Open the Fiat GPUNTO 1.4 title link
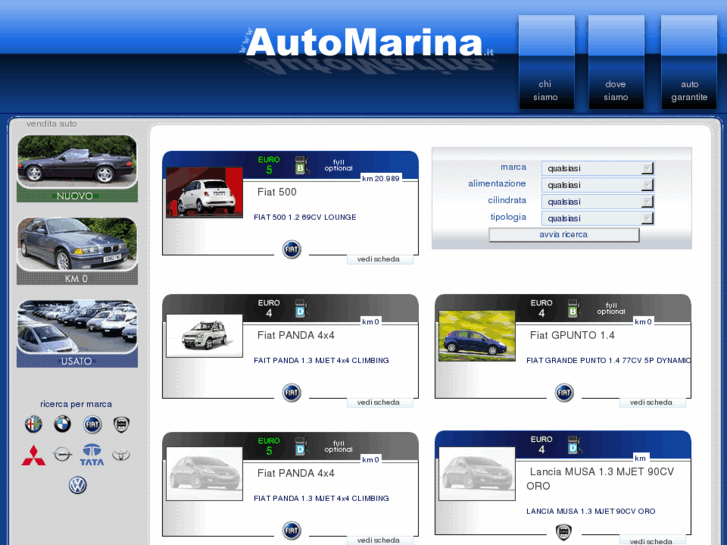 pos(572,335)
